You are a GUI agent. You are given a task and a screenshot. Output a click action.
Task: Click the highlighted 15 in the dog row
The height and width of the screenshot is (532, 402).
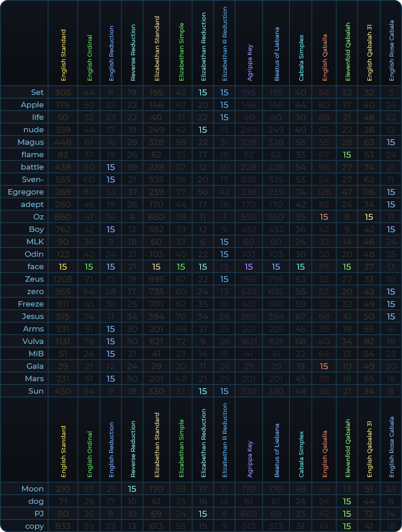pos(347,501)
